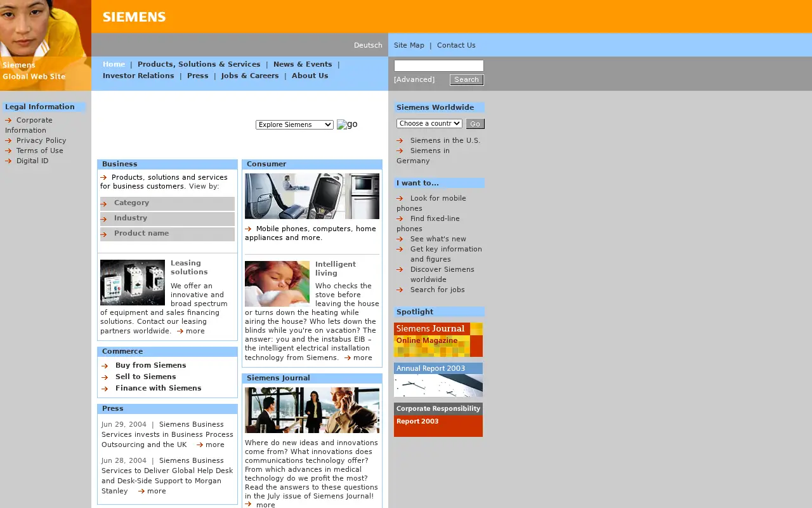Screen dimensions: 812x508
Task: Switch language to Deutsch
Action: [x=368, y=45]
